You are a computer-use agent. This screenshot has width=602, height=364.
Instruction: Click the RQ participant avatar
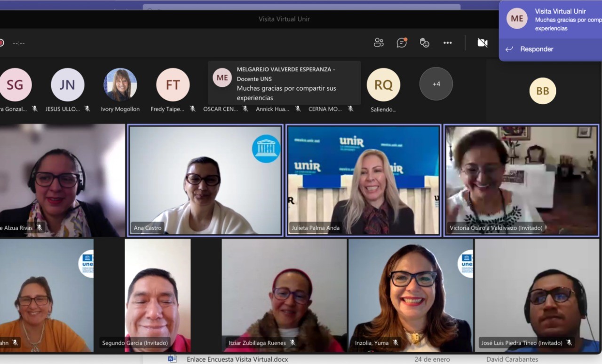[x=383, y=85]
